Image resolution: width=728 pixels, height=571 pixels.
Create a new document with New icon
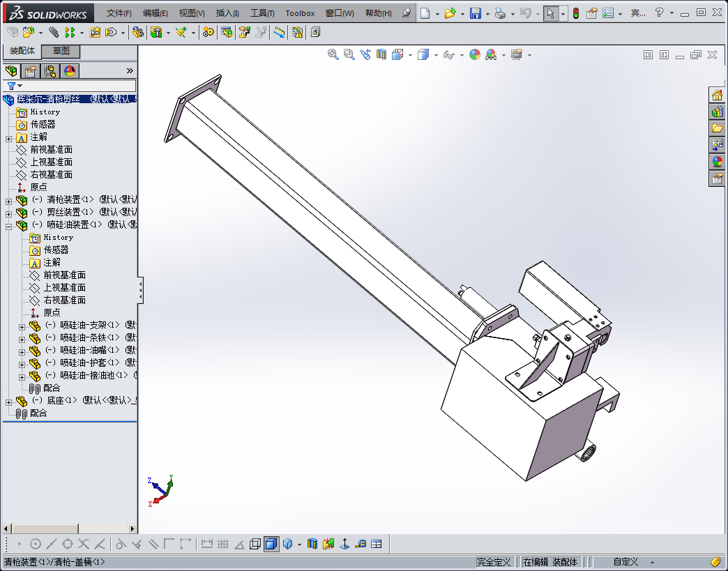click(425, 13)
